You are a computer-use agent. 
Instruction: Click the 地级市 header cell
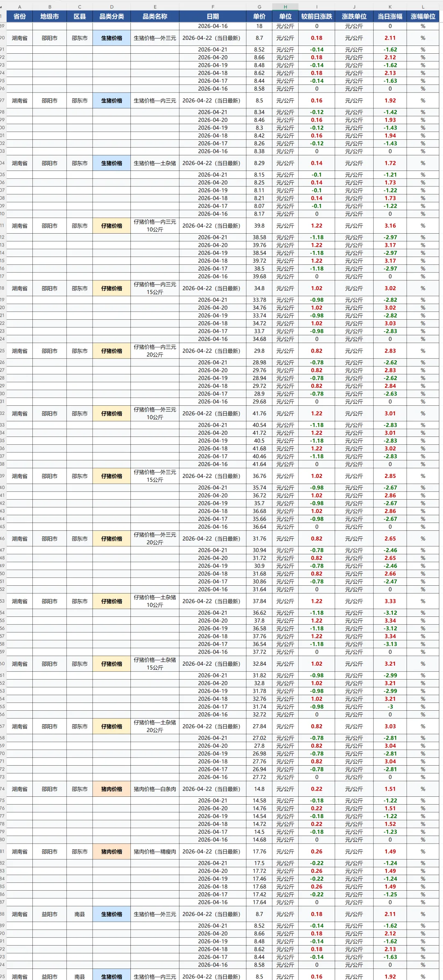[50, 16]
